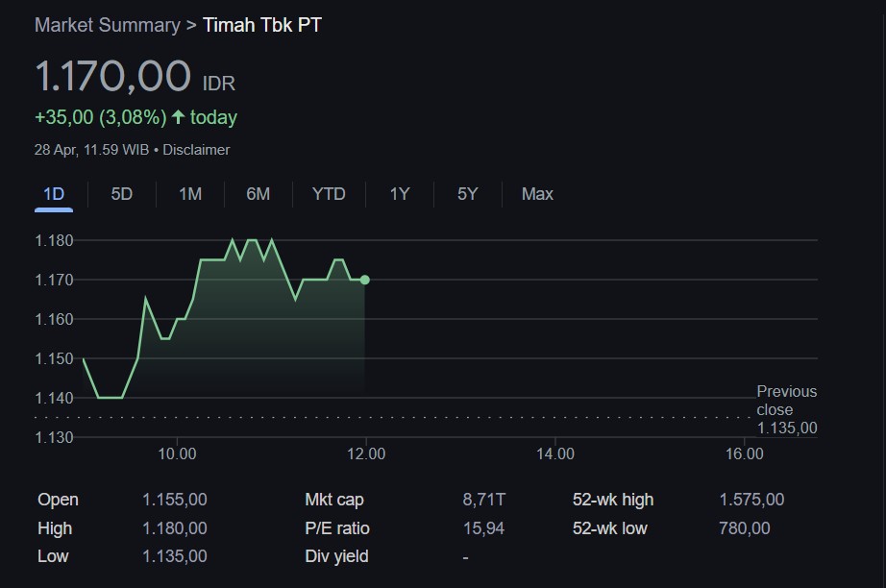Select the YTD range tab
The image size is (886, 588).
pos(329,194)
